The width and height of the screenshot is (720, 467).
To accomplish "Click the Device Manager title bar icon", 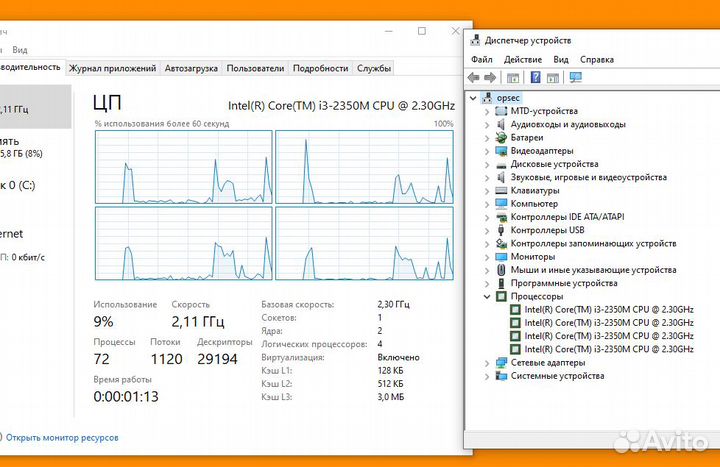I will [475, 40].
